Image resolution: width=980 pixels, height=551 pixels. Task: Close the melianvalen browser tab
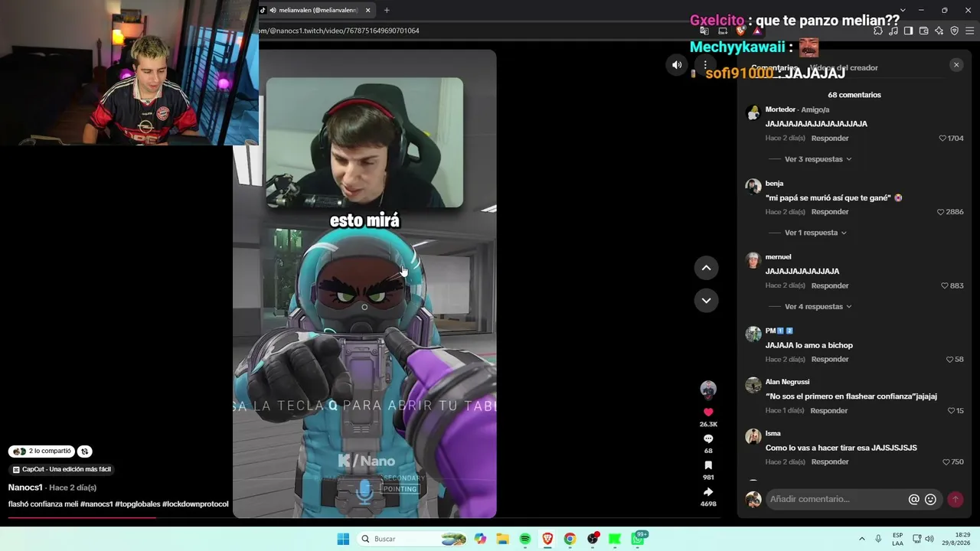coord(367,10)
